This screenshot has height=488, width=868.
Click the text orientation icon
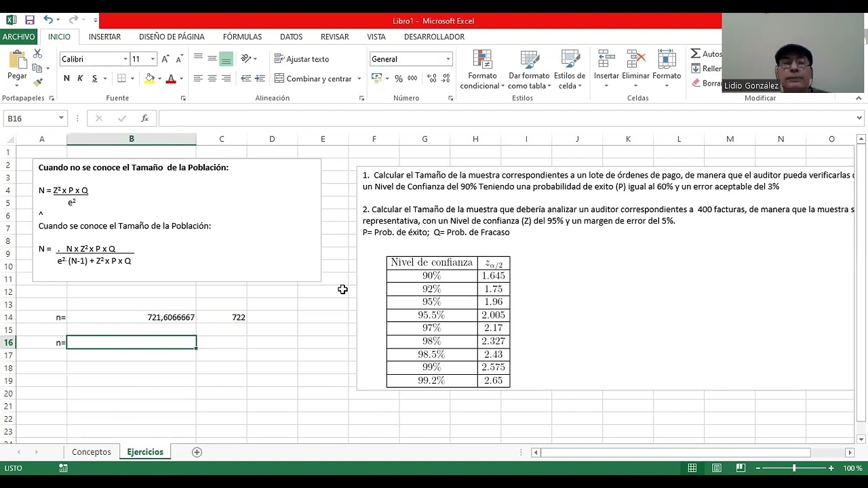(x=246, y=59)
